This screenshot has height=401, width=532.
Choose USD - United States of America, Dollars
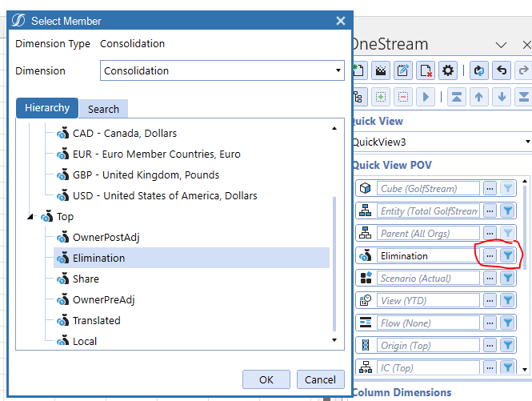164,195
